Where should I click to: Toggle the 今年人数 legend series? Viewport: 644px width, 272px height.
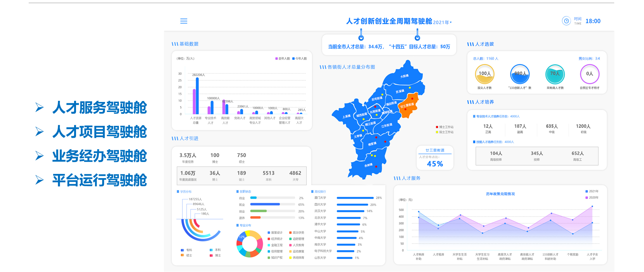300,58
